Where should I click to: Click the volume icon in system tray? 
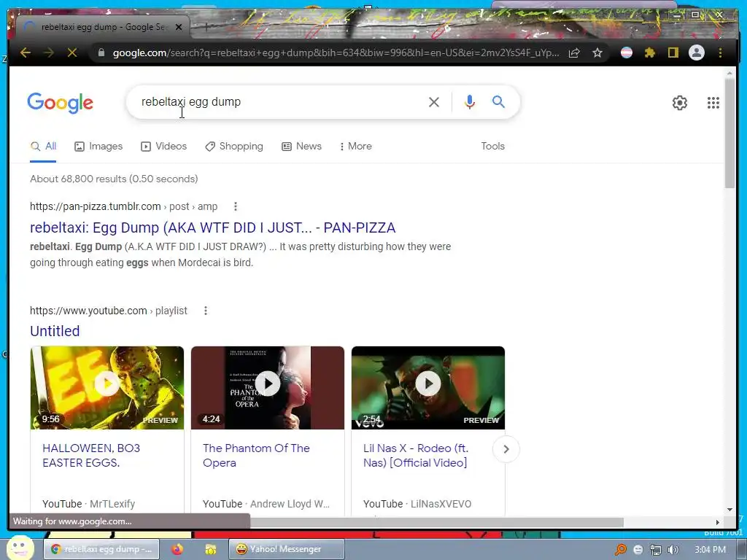pyautogui.click(x=673, y=550)
